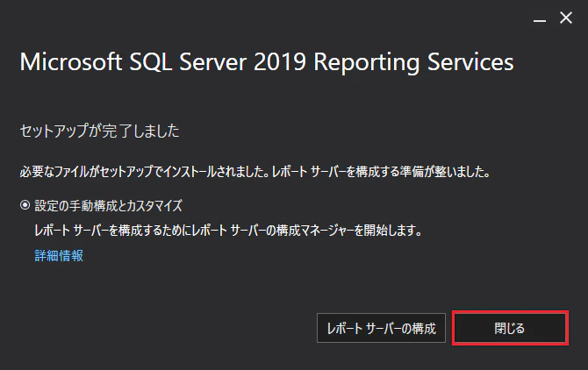The image size is (588, 370).
Task: Click the 閉じる button
Action: tap(510, 328)
